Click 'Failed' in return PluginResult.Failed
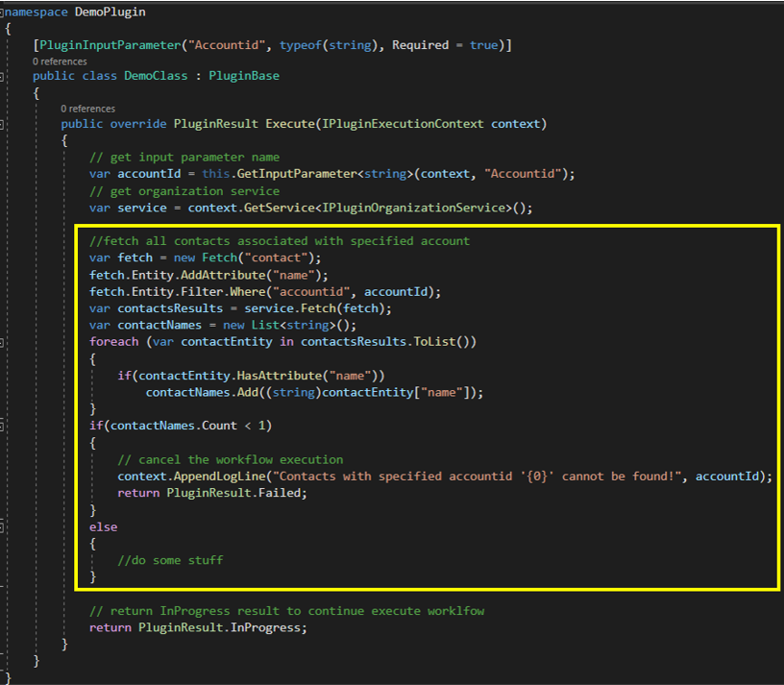 tap(280, 493)
